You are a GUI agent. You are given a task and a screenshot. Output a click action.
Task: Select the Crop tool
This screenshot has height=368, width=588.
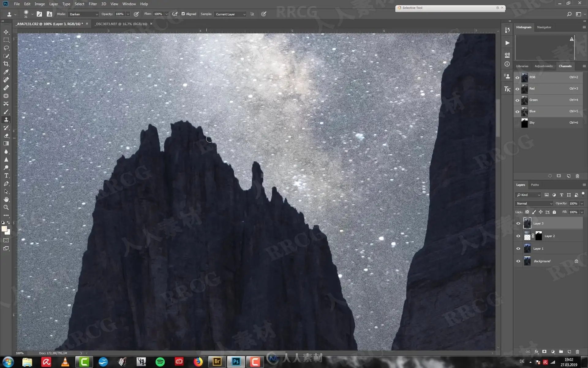6,64
